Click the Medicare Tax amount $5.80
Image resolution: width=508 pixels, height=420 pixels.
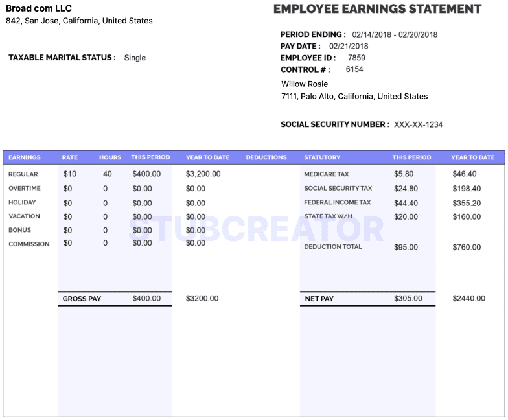pyautogui.click(x=403, y=174)
